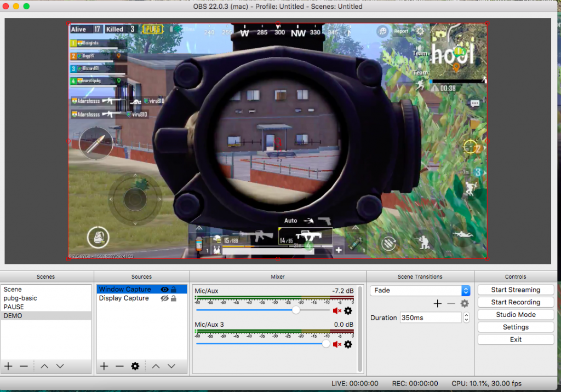The image size is (561, 392).
Task: Click the Alive counter in game preview
Action: pyautogui.click(x=86, y=30)
